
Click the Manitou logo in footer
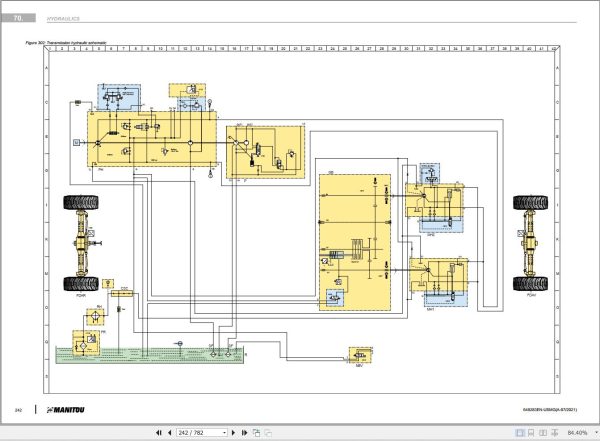point(65,410)
